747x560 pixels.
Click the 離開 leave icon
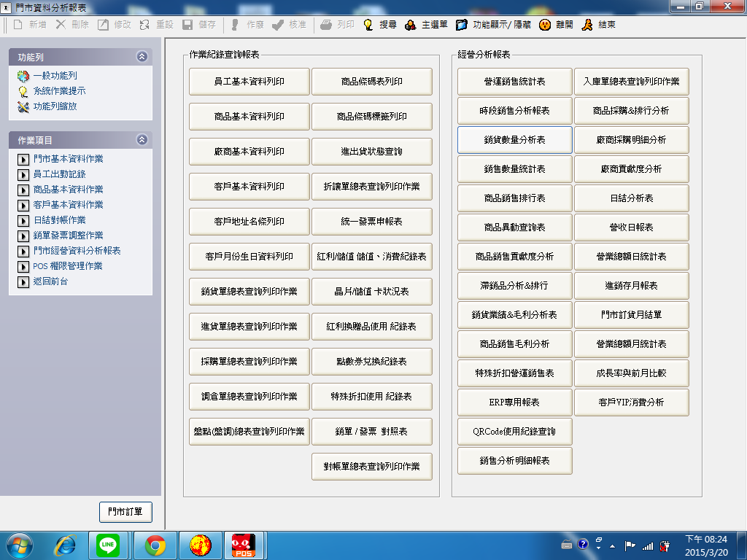pyautogui.click(x=544, y=25)
